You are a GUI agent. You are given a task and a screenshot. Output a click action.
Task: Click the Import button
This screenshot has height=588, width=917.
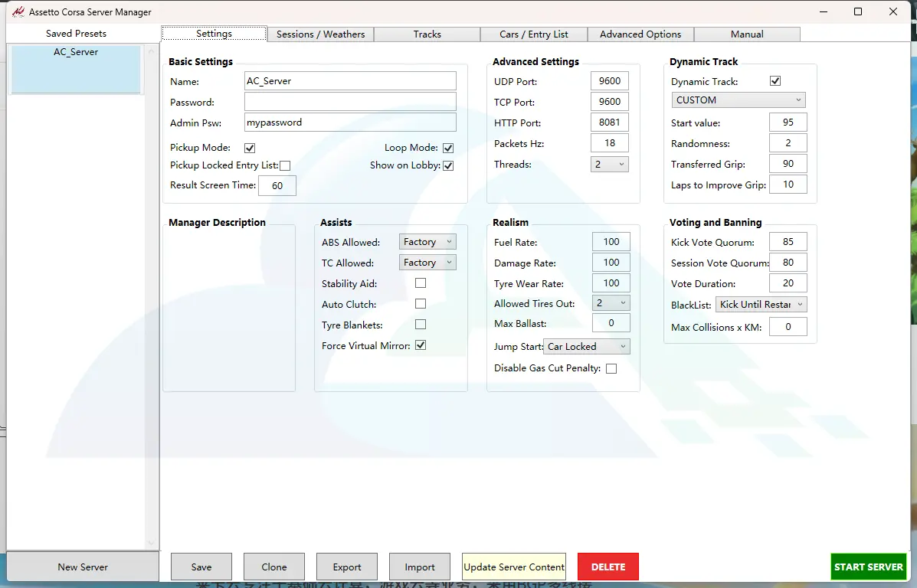pos(419,567)
